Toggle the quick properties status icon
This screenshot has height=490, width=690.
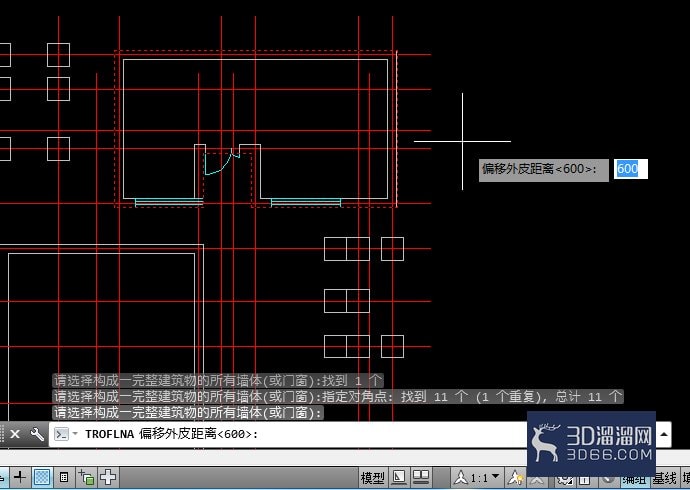point(64,477)
